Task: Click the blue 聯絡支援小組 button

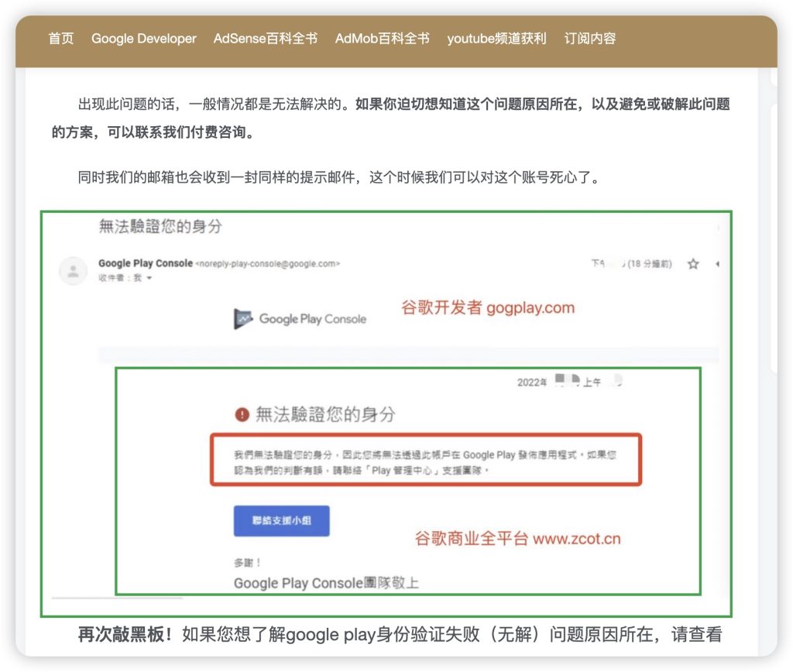Action: 281,520
